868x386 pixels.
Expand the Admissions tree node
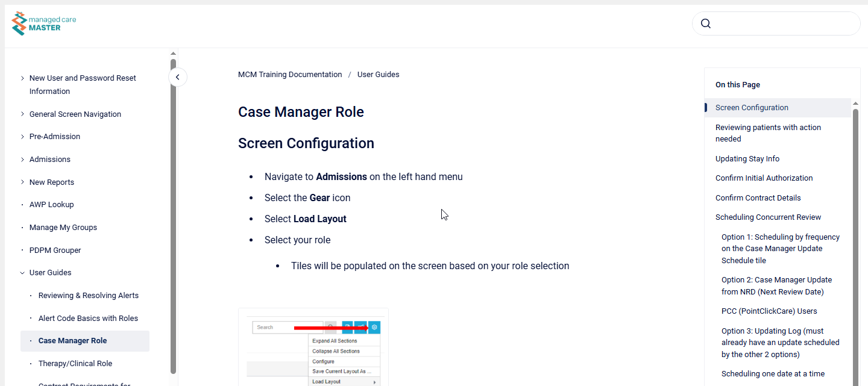click(x=22, y=160)
